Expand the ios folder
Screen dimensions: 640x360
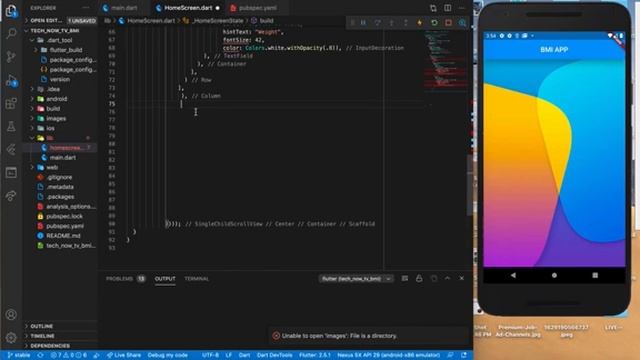pyautogui.click(x=60, y=128)
